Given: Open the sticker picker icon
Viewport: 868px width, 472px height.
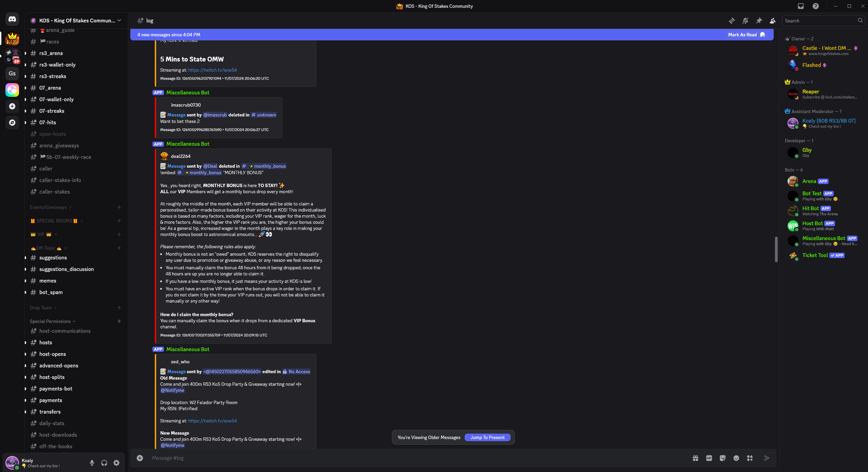Looking at the screenshot, I should pyautogui.click(x=723, y=458).
